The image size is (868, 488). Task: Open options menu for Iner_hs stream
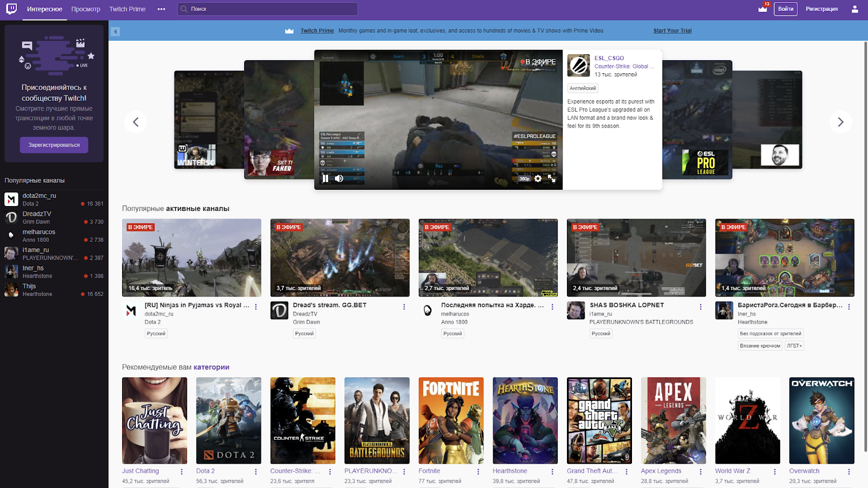tap(849, 307)
